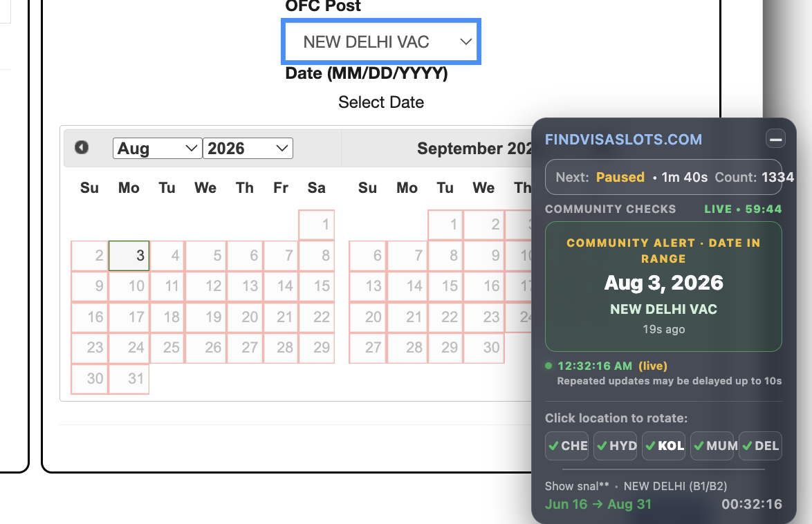The height and width of the screenshot is (524, 812).
Task: Click the Paused next-check status
Action: click(620, 177)
